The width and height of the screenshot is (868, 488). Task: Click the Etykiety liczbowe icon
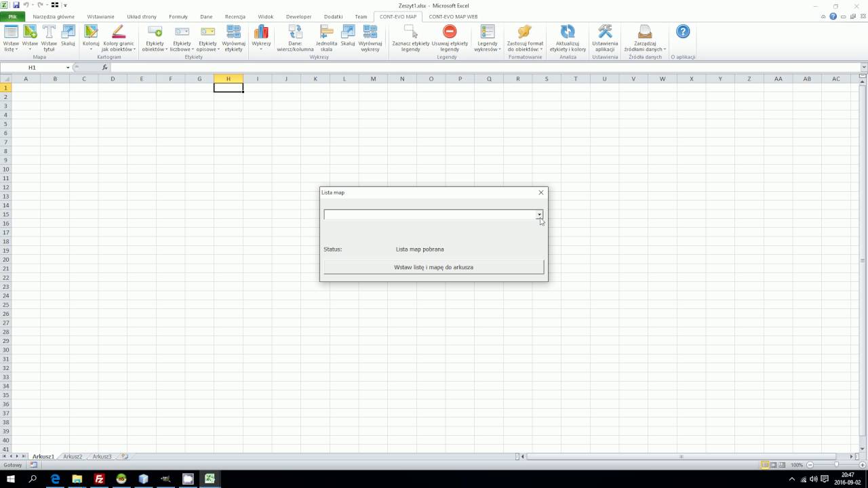tap(182, 38)
